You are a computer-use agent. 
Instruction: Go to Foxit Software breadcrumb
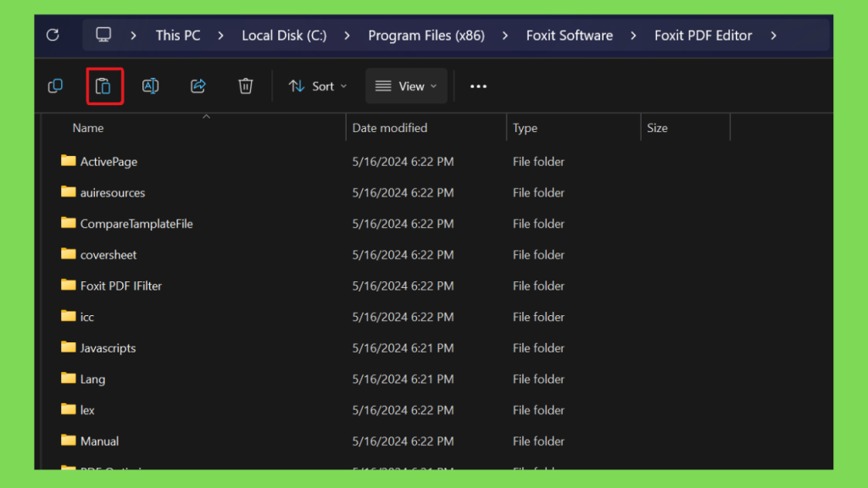[569, 36]
